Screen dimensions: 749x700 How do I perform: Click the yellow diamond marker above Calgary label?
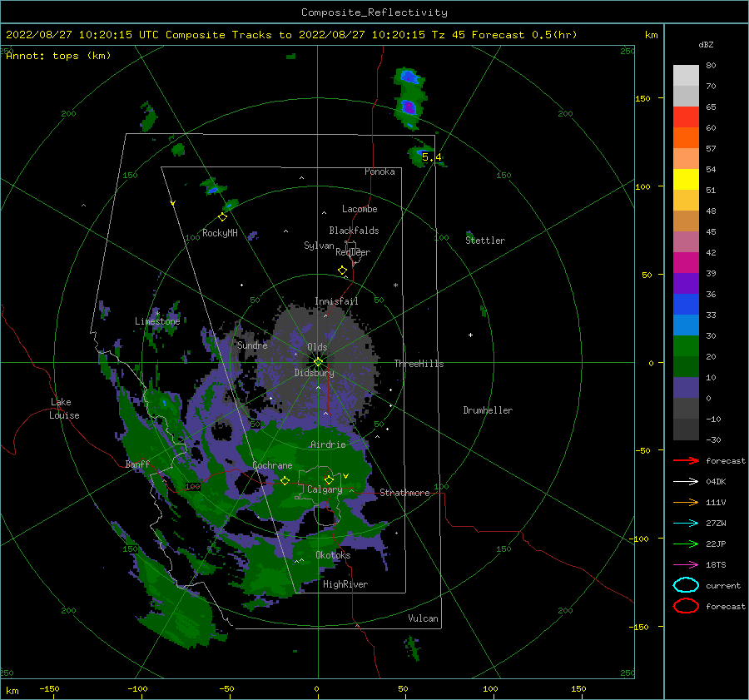coord(329,479)
